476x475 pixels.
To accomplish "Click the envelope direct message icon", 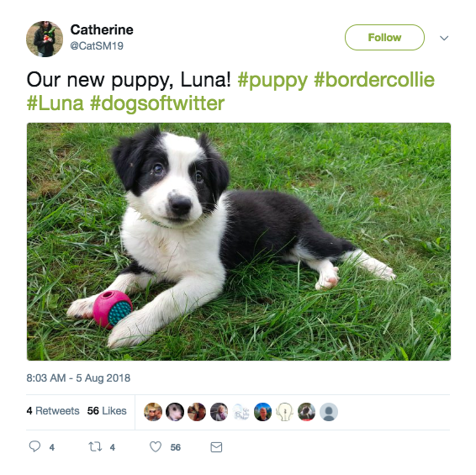I will (216, 447).
